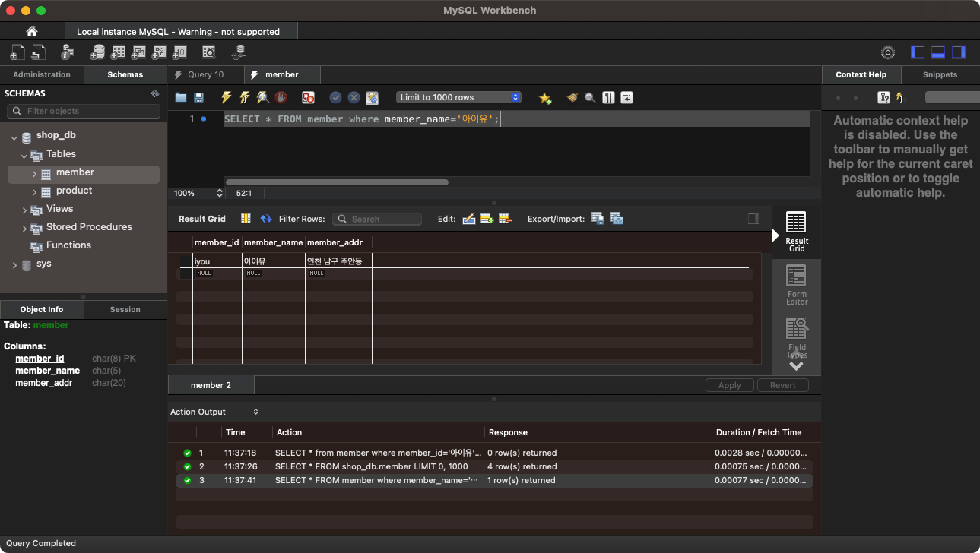Click the editor horizontal scrollbar
This screenshot has height=553, width=980.
(x=337, y=182)
